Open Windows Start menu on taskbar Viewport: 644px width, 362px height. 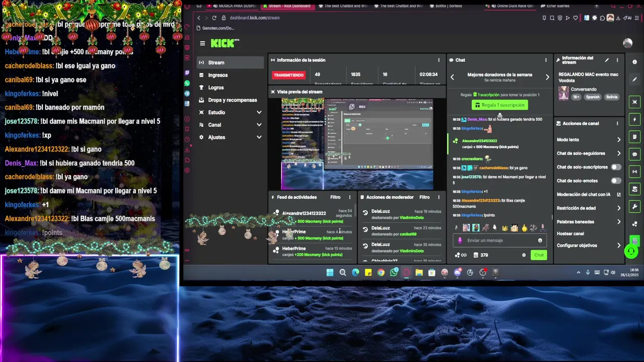tap(330, 273)
